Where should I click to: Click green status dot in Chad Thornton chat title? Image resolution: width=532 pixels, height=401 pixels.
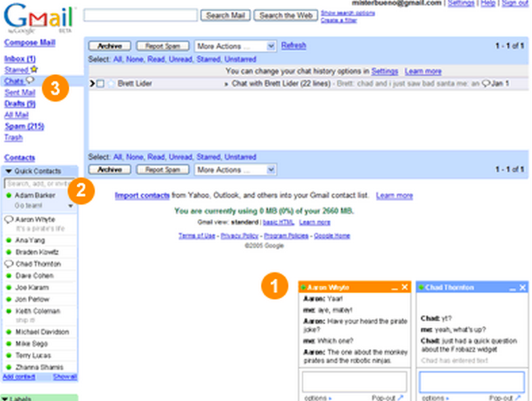tap(422, 288)
